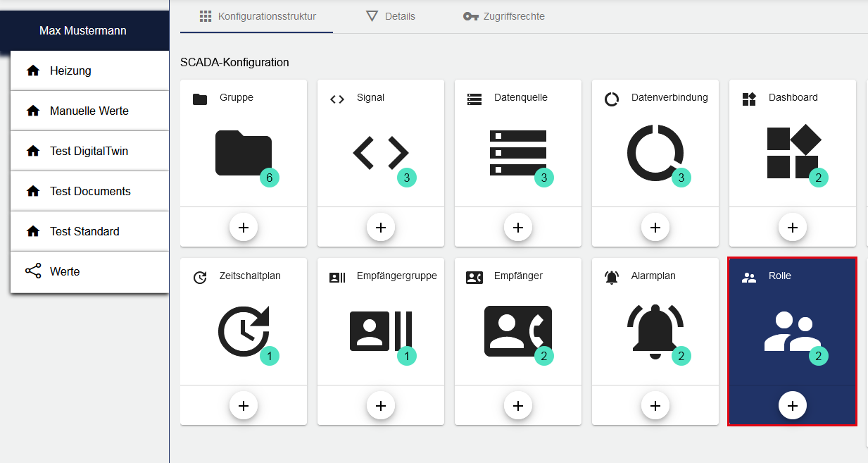This screenshot has width=868, height=463.
Task: Select the Empfängergruppe contacts icon
Action: 380,331
